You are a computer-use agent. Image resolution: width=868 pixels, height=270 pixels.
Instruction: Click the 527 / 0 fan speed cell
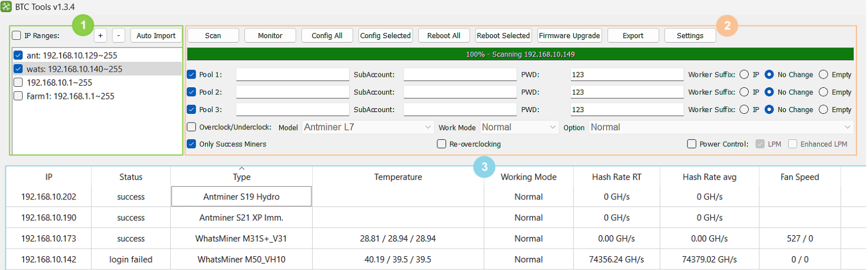[800, 238]
